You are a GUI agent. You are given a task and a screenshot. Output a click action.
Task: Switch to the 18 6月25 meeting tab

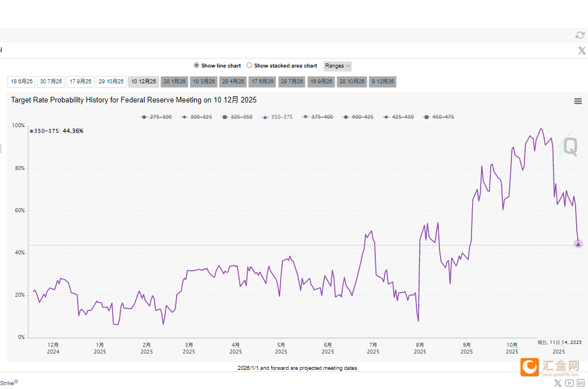click(x=22, y=82)
